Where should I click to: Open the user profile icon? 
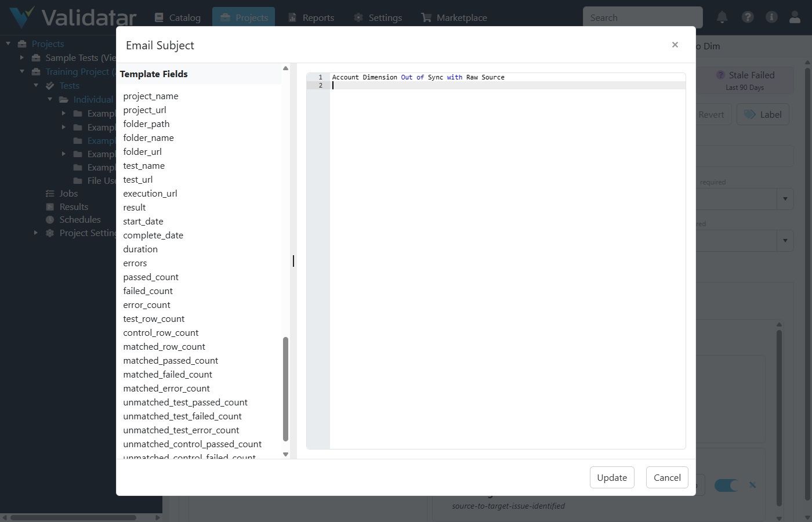[795, 17]
